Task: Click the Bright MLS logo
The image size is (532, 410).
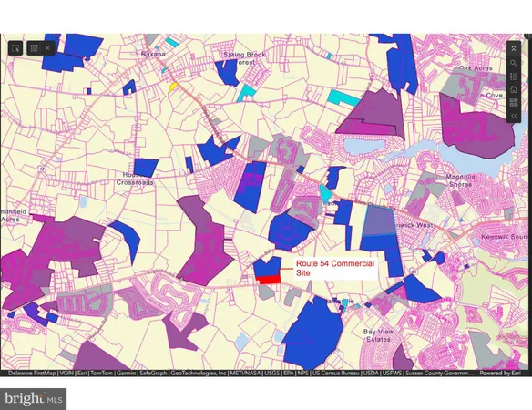Action: [33, 399]
